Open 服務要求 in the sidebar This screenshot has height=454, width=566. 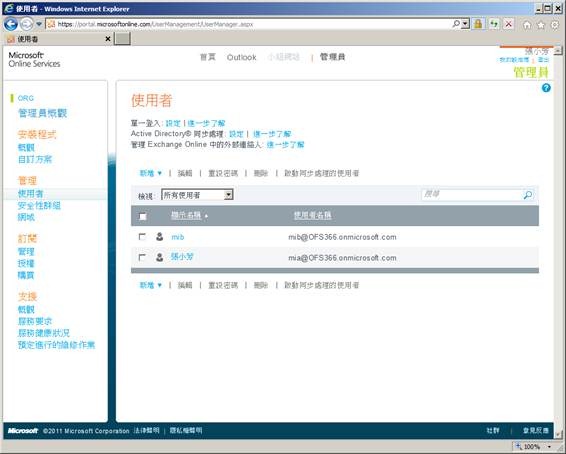point(35,321)
